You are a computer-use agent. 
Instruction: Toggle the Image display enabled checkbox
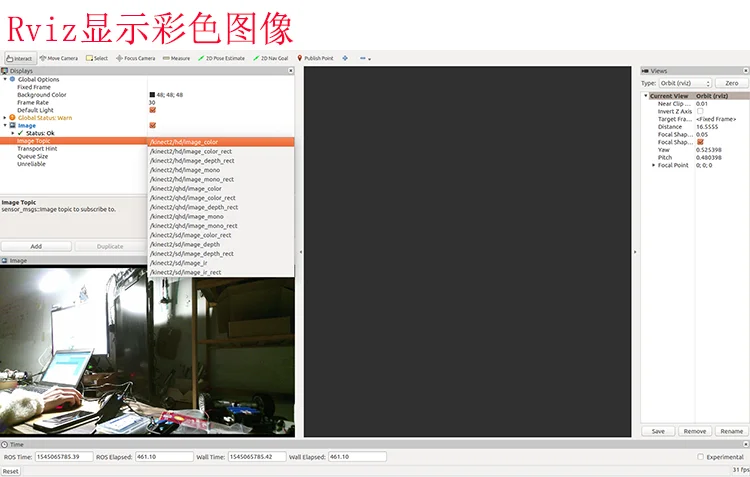tap(153, 125)
